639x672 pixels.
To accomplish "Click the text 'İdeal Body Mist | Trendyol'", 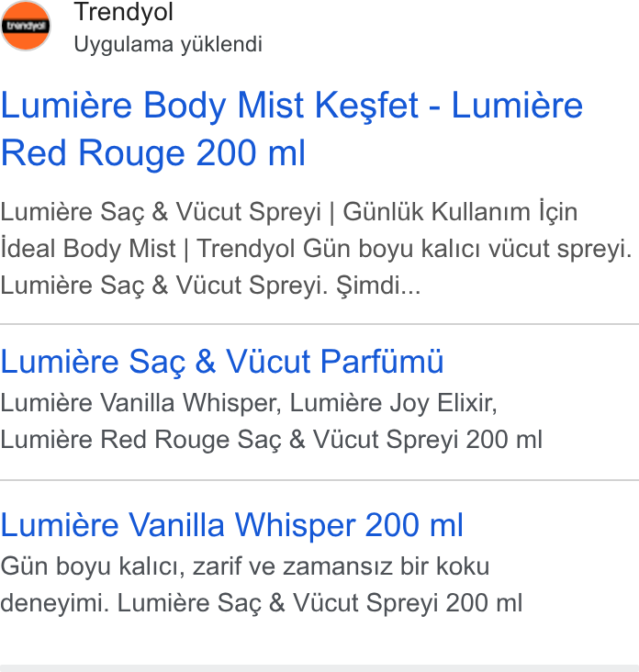I will [x=148, y=249].
